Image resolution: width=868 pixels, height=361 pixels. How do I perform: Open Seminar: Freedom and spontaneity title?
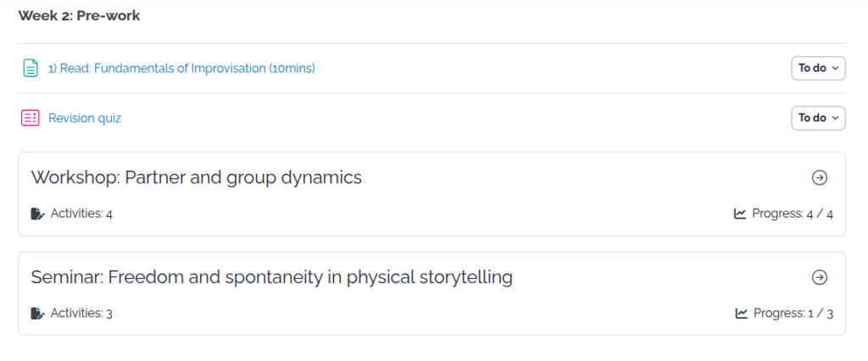point(271,277)
